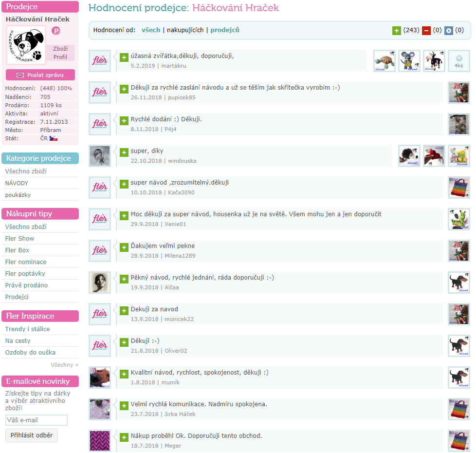The image size is (476, 453).
Task: Click the green positive ratings filter icon
Action: pyautogui.click(x=397, y=31)
